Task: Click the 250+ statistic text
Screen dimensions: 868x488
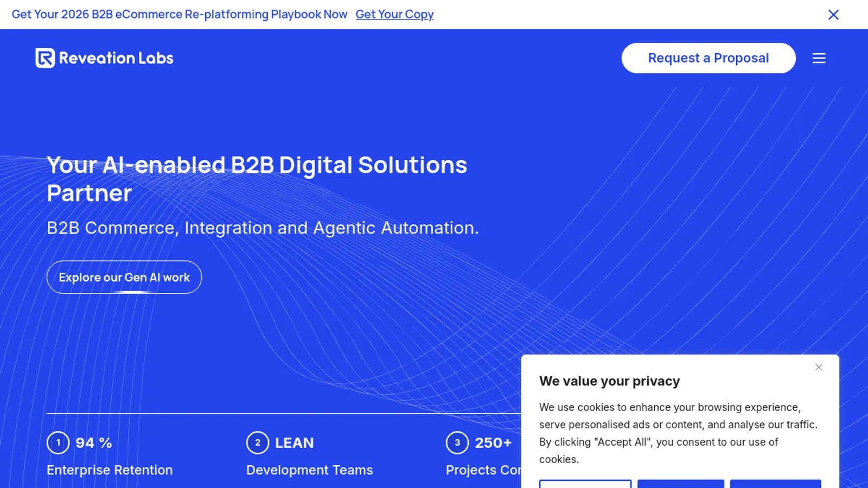Action: pyautogui.click(x=493, y=443)
